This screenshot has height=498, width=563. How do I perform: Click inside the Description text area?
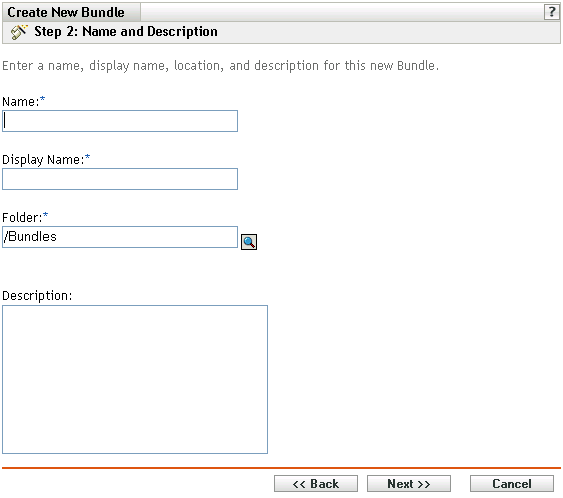click(x=135, y=380)
